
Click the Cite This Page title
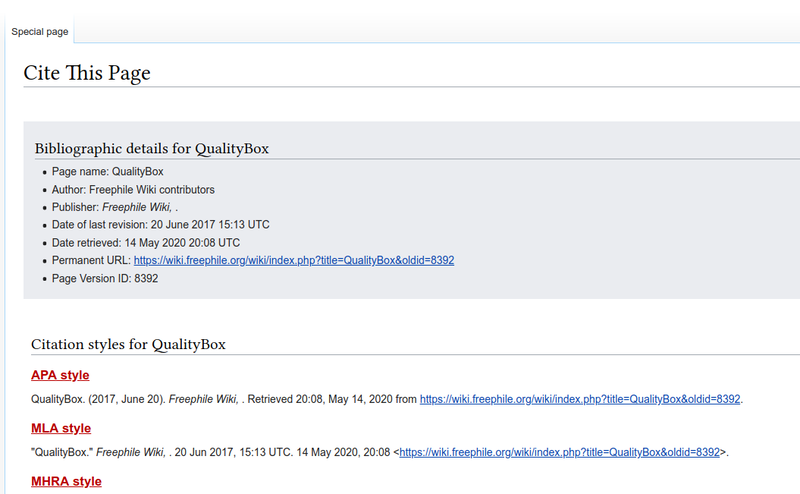86,73
